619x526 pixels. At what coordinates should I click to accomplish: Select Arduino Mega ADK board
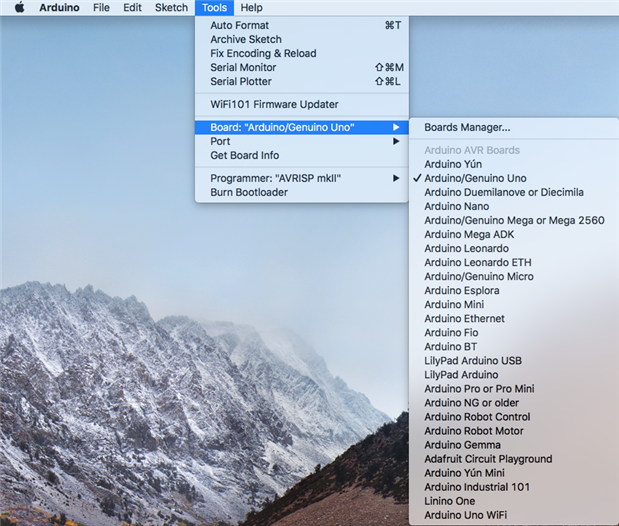tap(514, 234)
